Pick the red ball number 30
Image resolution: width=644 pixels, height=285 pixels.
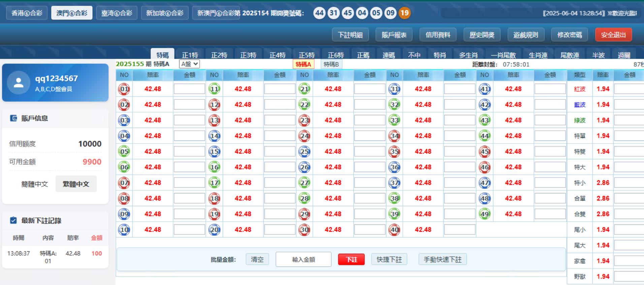(304, 230)
